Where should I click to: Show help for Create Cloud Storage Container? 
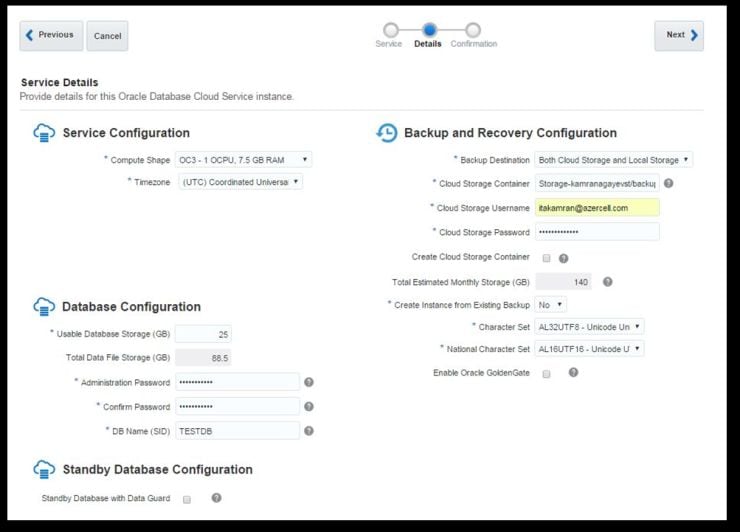tap(563, 258)
